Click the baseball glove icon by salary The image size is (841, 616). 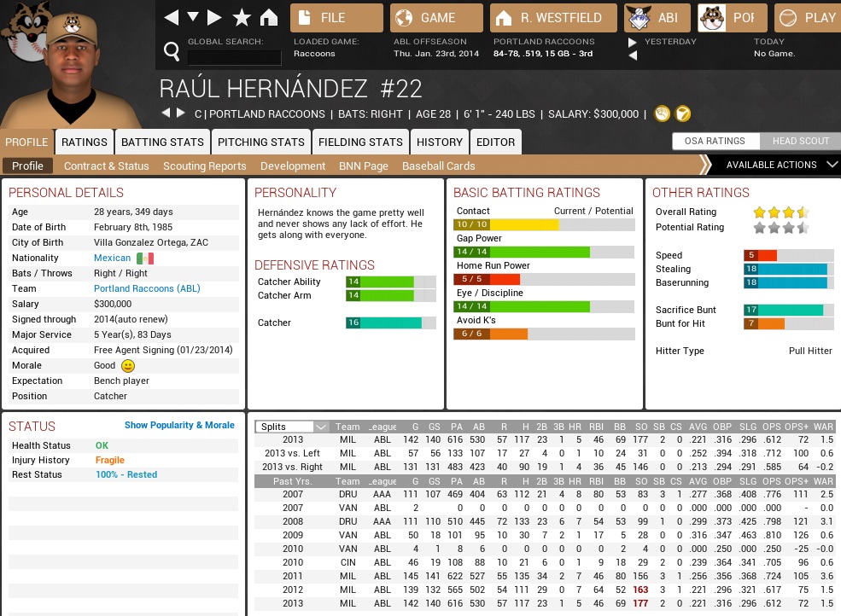pos(662,113)
